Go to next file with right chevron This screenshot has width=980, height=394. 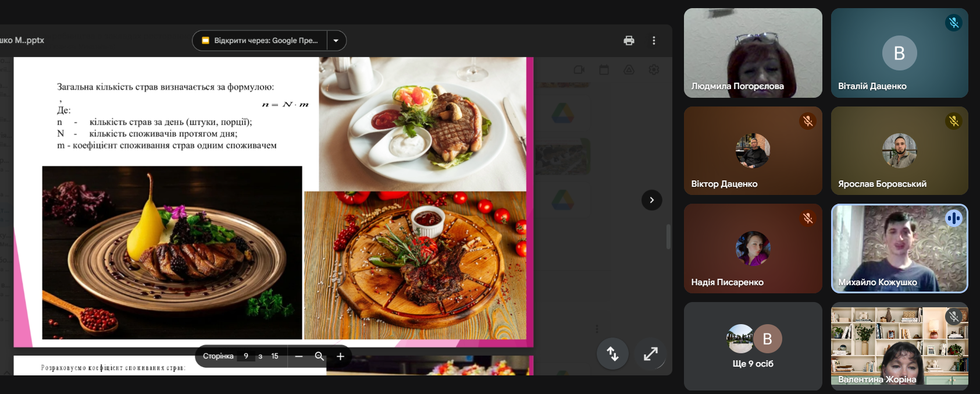651,200
